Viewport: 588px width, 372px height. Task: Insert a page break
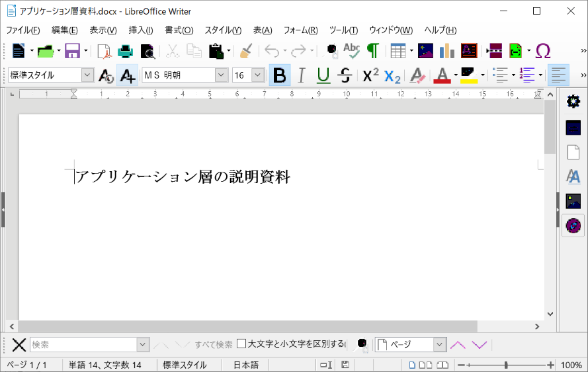pos(494,51)
